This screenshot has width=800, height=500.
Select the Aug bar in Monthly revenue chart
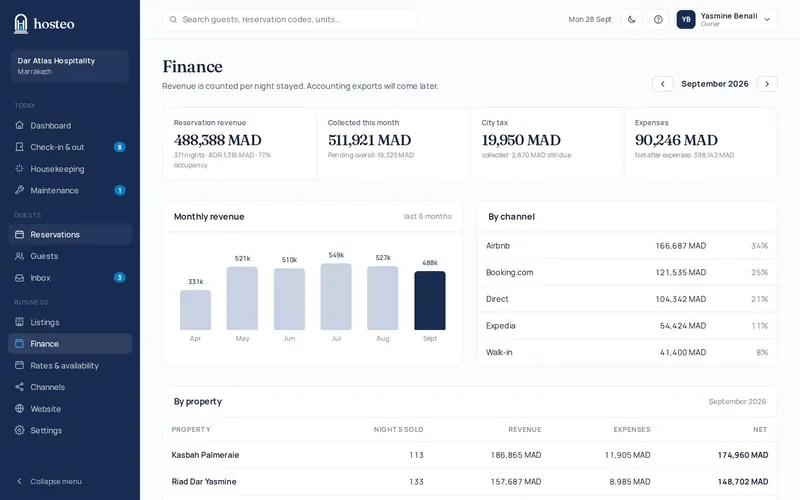(383, 298)
